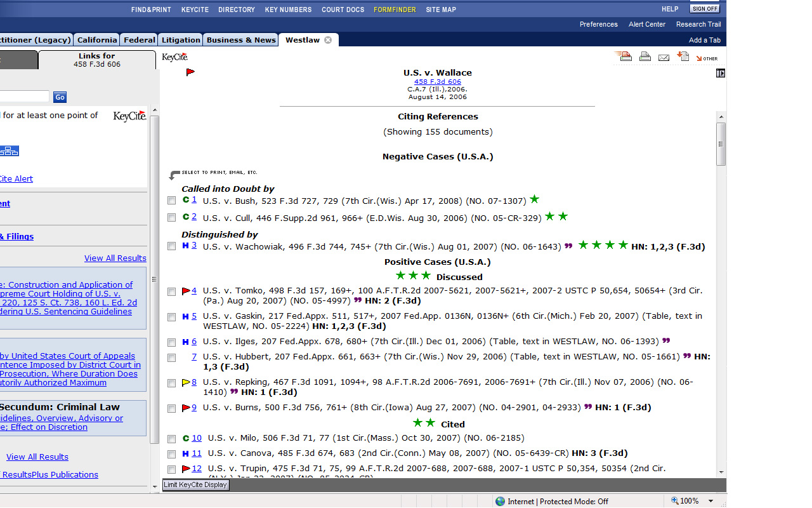The width and height of the screenshot is (812, 508).
Task: Click the left panel search input field
Action: point(24,97)
